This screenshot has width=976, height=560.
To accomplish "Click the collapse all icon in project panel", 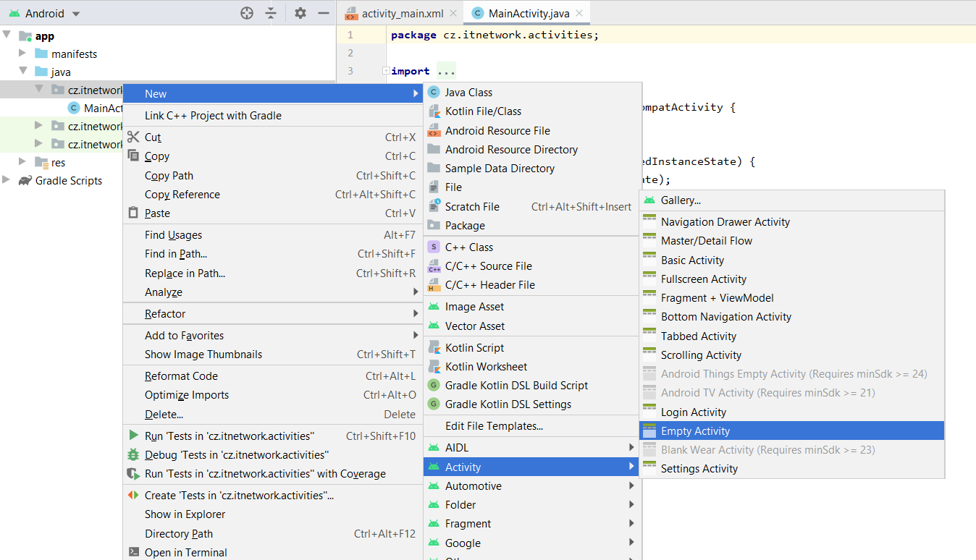I will click(271, 13).
